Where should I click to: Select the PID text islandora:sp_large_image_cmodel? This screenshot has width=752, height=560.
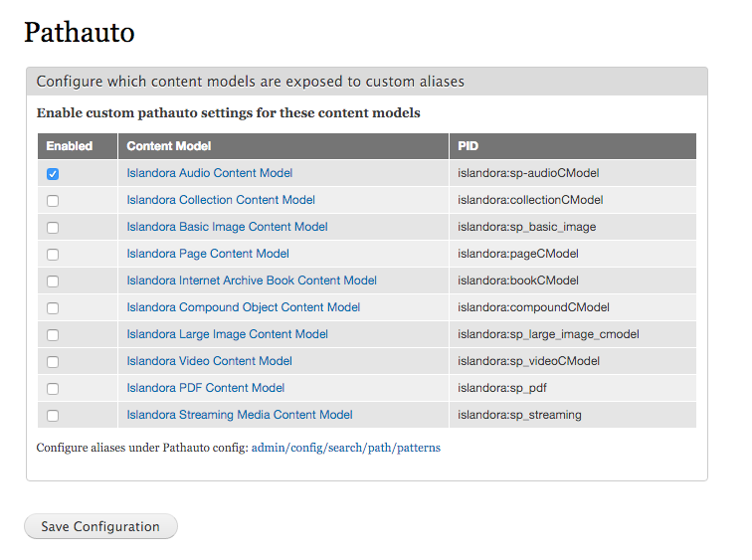click(x=548, y=334)
